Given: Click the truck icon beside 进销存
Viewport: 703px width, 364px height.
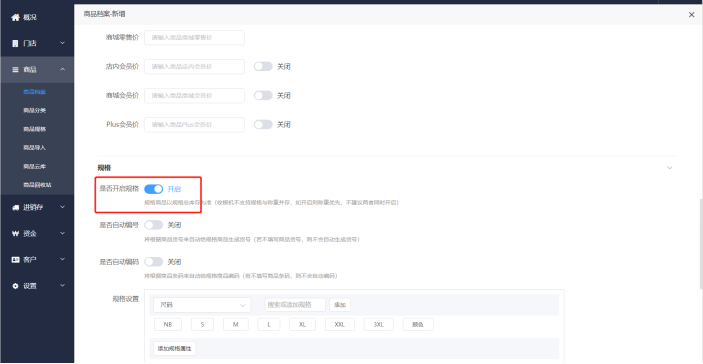Looking at the screenshot, I should tap(15, 208).
